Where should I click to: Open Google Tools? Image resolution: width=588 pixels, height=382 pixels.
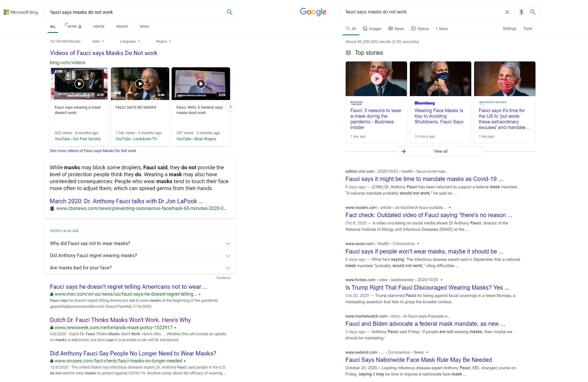[x=527, y=28]
